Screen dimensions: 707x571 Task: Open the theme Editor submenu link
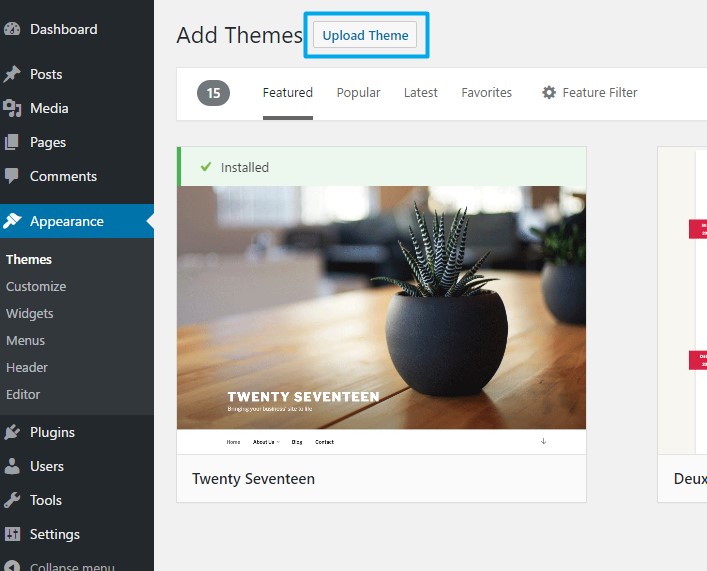pyautogui.click(x=23, y=395)
